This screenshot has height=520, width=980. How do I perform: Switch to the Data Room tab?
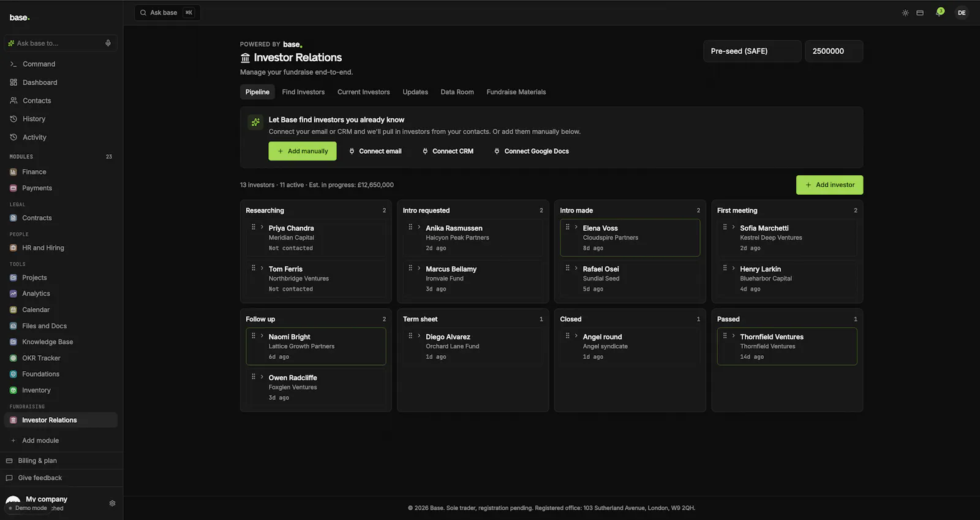[x=457, y=92]
